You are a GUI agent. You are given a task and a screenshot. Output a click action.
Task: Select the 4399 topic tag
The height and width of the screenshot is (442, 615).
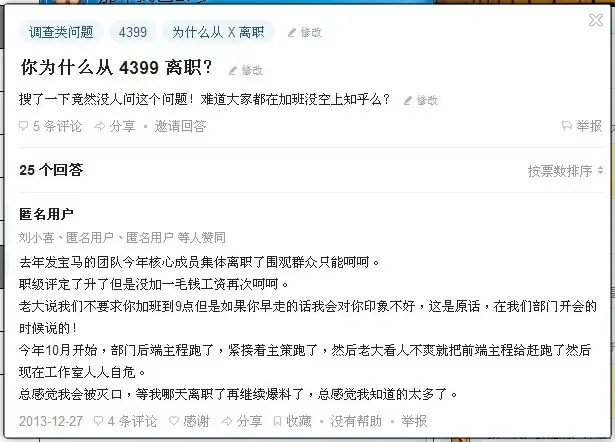pos(133,32)
